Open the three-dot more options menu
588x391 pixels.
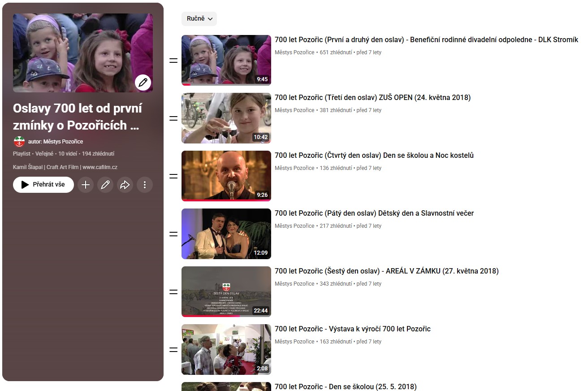coord(144,185)
